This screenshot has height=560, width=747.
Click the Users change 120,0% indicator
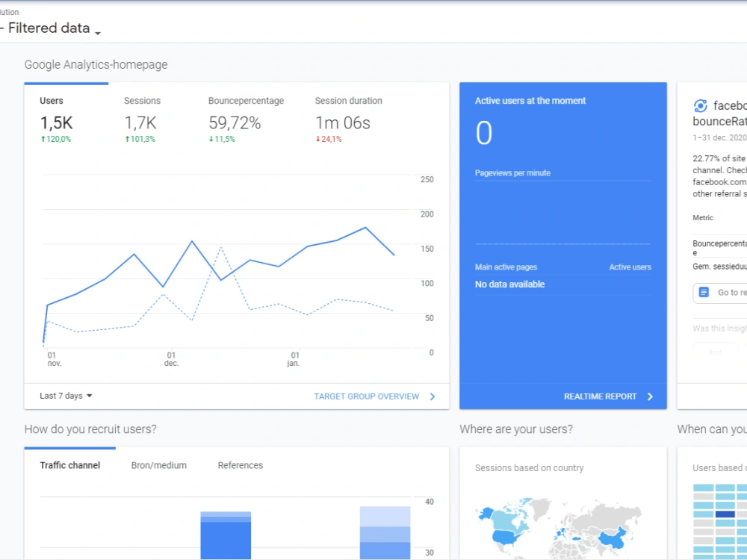tap(56, 139)
